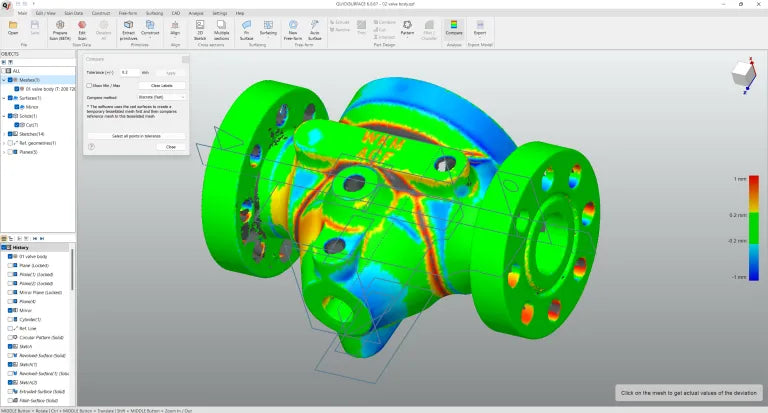
Task: Enable the Ref. geometries(1) checkbox
Action: pyautogui.click(x=10, y=143)
